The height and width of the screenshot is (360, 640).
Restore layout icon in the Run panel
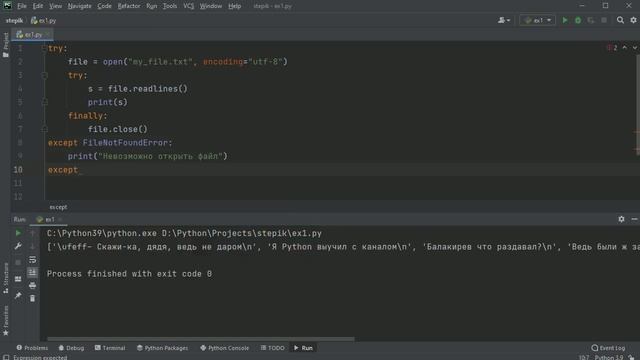[x=18, y=279]
